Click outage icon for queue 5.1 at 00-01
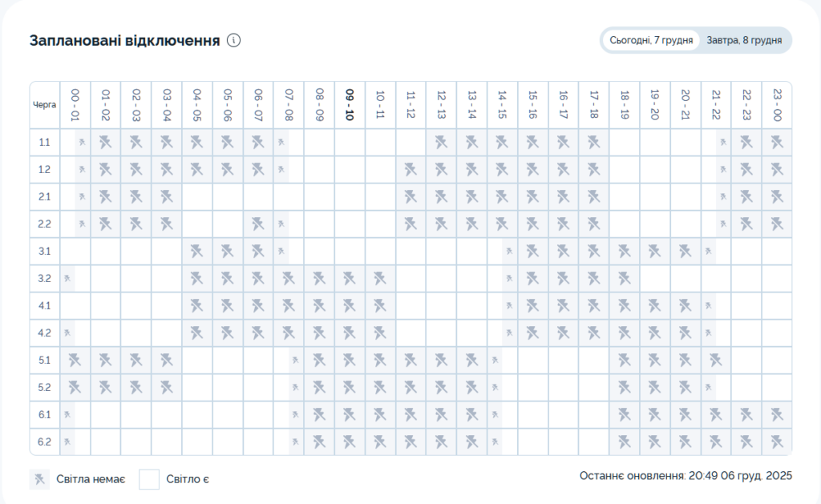The image size is (821, 504). [75, 361]
